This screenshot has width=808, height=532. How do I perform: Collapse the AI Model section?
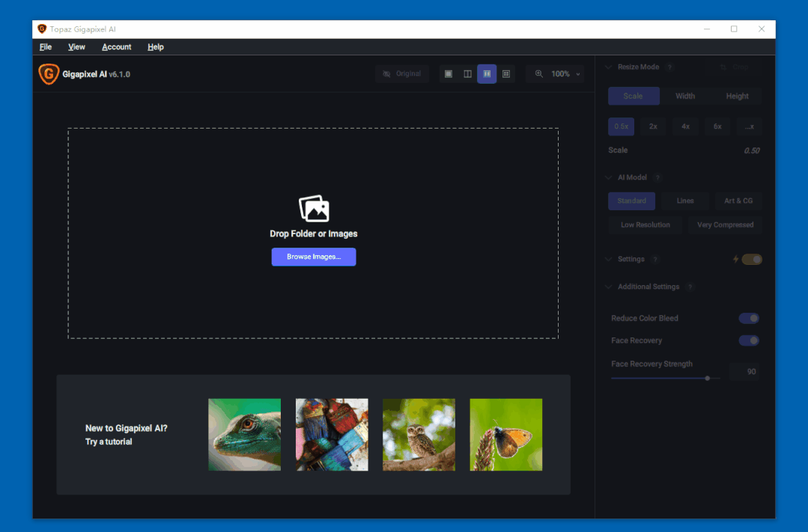[608, 177]
